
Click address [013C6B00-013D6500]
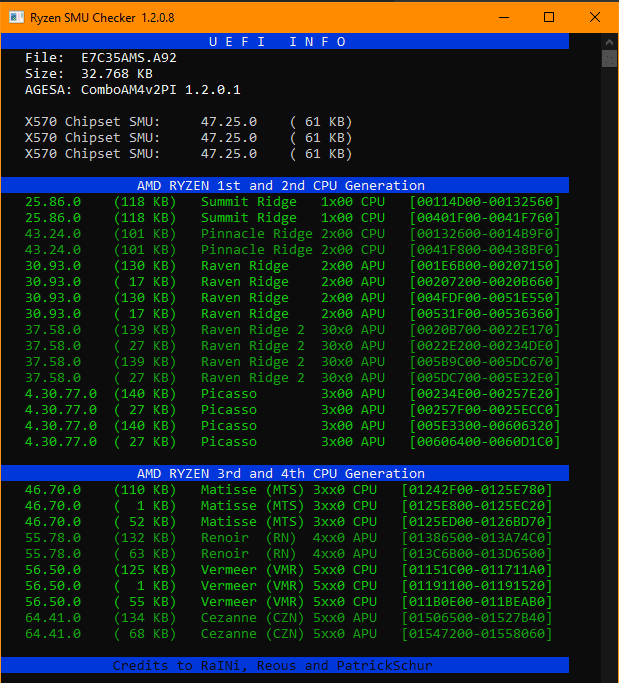click(477, 554)
